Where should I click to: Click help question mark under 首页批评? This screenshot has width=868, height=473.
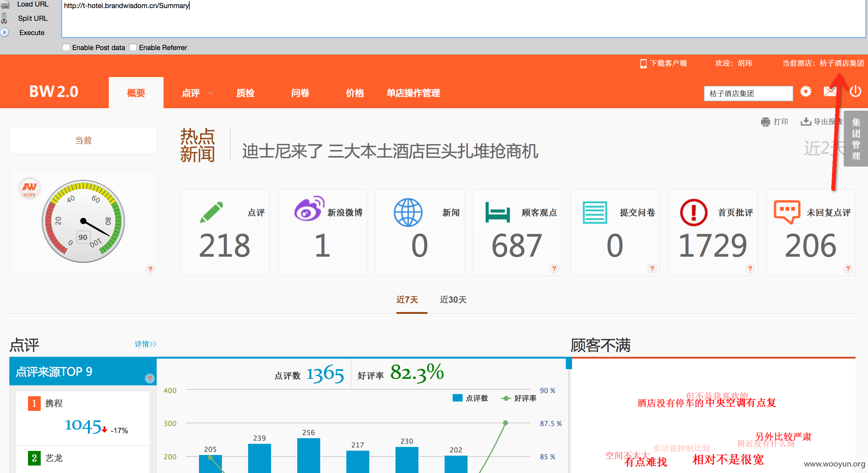(x=750, y=269)
